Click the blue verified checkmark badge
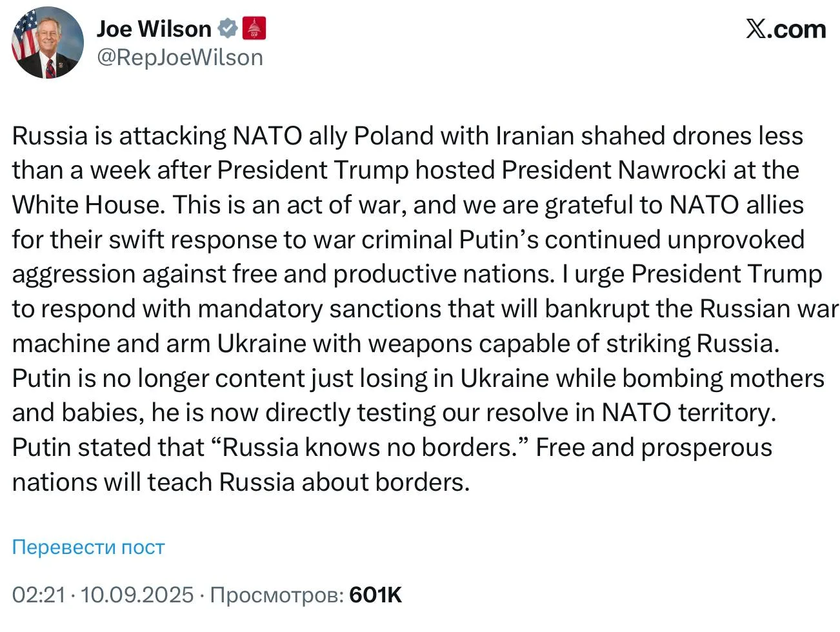Image resolution: width=840 pixels, height=632 pixels. click(x=227, y=28)
